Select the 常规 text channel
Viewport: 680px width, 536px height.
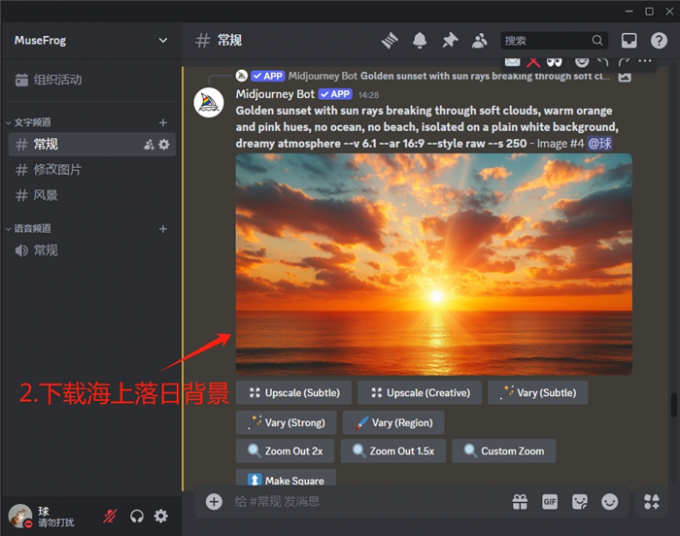(x=92, y=144)
